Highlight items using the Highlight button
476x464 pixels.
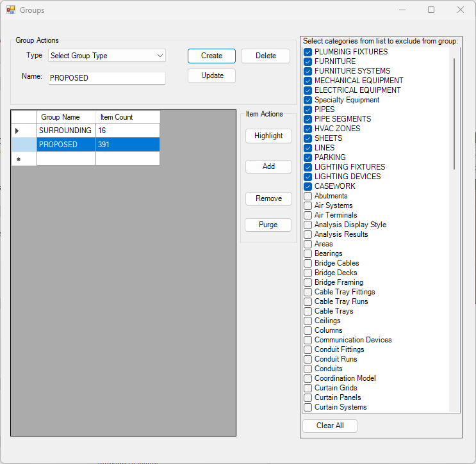point(268,136)
